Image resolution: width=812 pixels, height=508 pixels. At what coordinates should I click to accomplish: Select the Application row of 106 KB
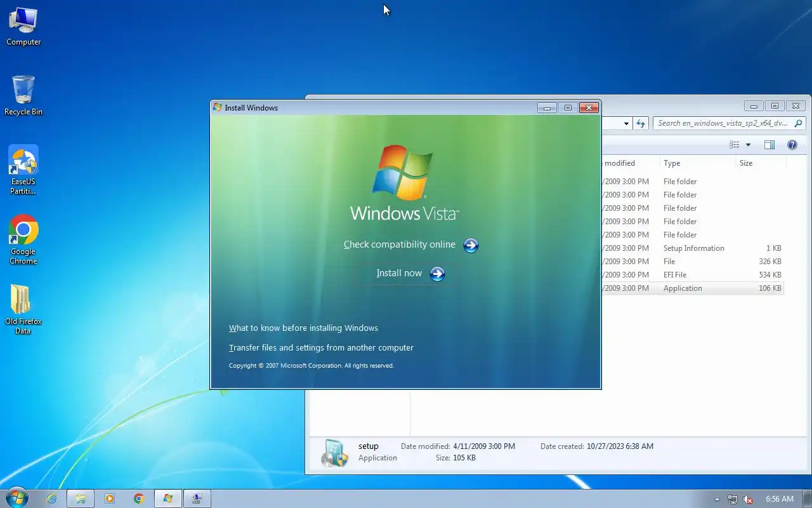click(x=692, y=288)
